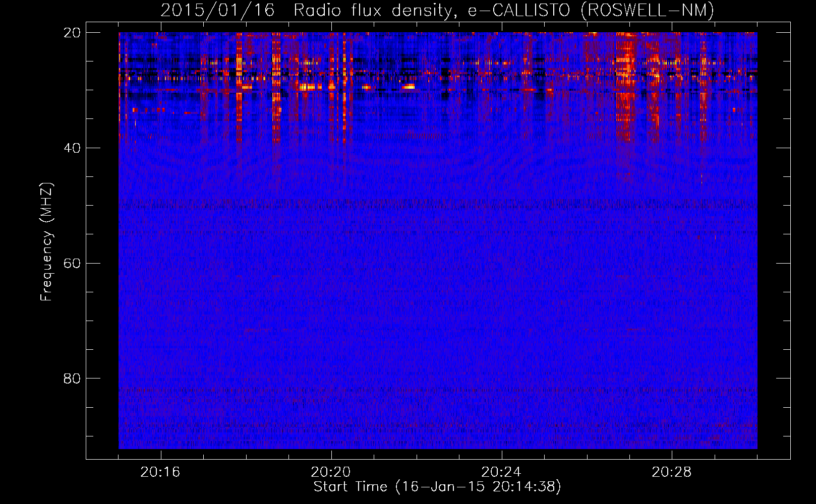Image resolution: width=816 pixels, height=504 pixels.
Task: Click the 40 MHz frequency tick label
Action: point(72,148)
